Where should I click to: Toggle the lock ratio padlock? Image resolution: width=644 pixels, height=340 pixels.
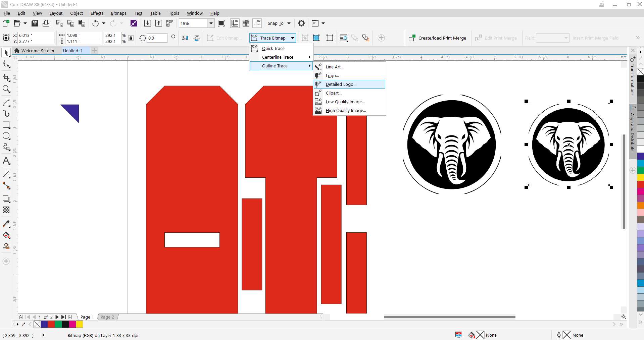pos(131,38)
